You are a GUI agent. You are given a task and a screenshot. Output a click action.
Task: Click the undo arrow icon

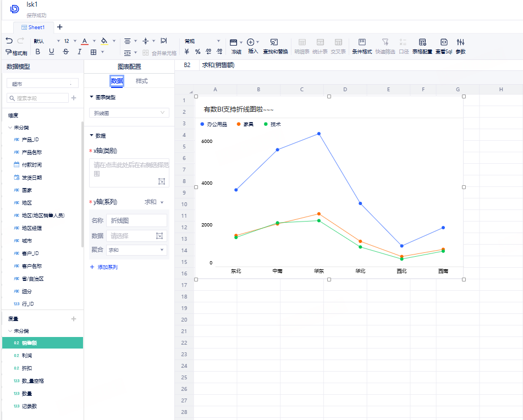coord(9,41)
